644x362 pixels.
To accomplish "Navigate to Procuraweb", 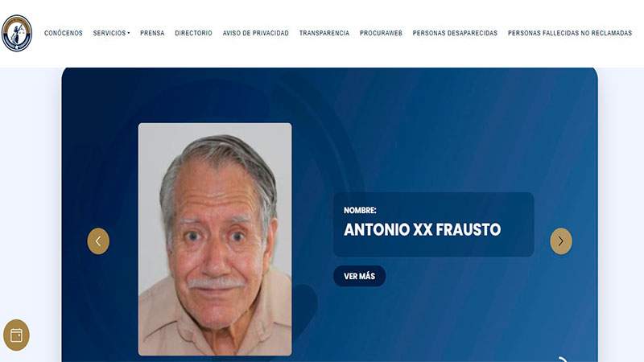I will [381, 33].
